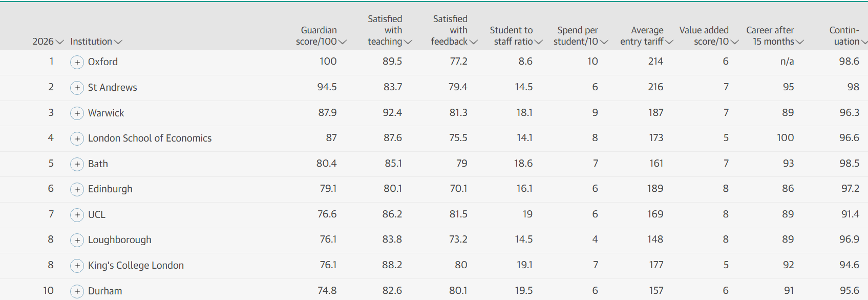Expand the Oxford row plus icon
This screenshot has height=300, width=868.
[77, 62]
